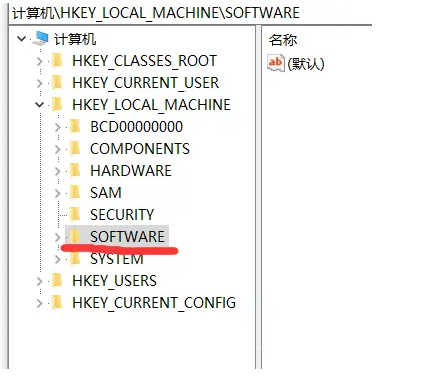Collapse the HKEY_LOCAL_MACHINE key

pos(40,105)
